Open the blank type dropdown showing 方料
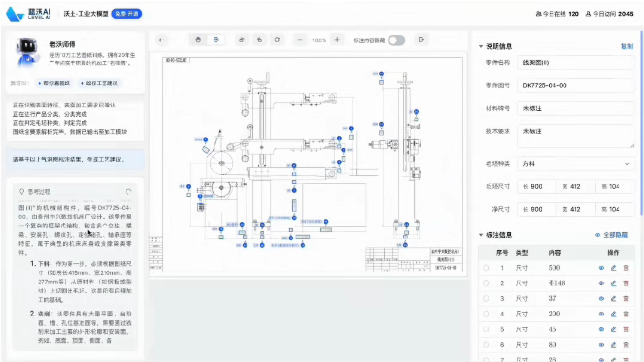Screen dimensions: 644x362 (575, 164)
